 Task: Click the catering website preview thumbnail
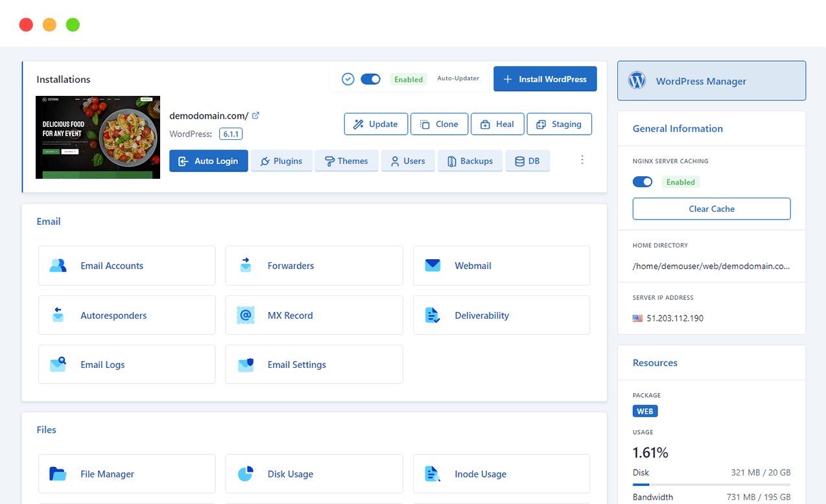(98, 137)
